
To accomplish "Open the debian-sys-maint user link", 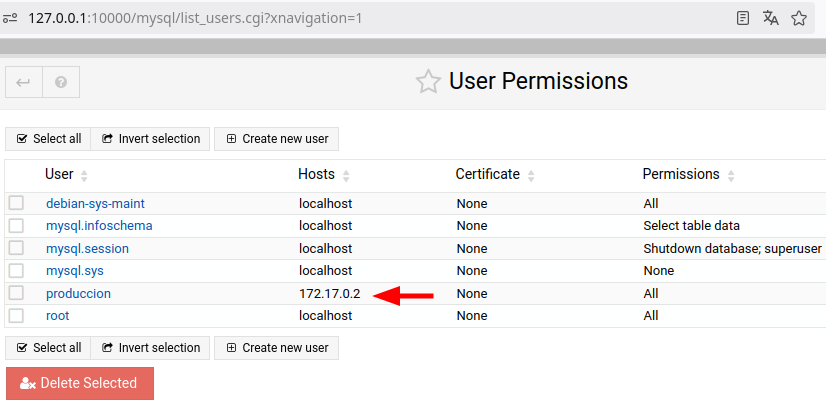I will point(95,203).
